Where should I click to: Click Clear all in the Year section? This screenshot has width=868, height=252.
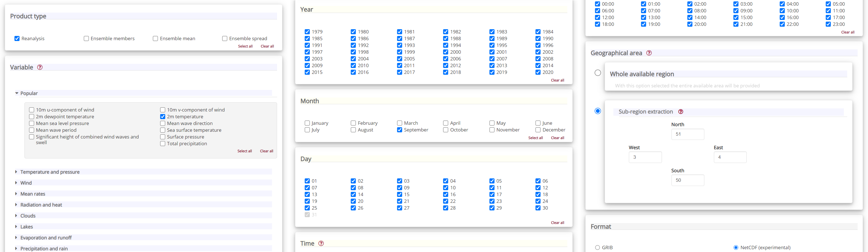coord(557,80)
